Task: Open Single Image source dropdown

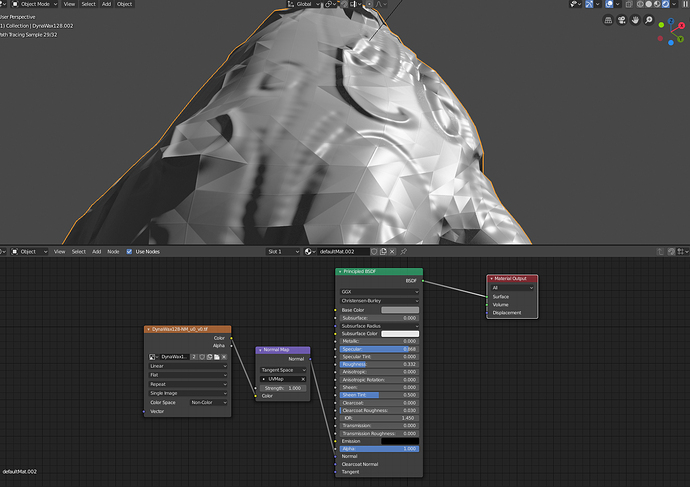Action: pos(188,393)
